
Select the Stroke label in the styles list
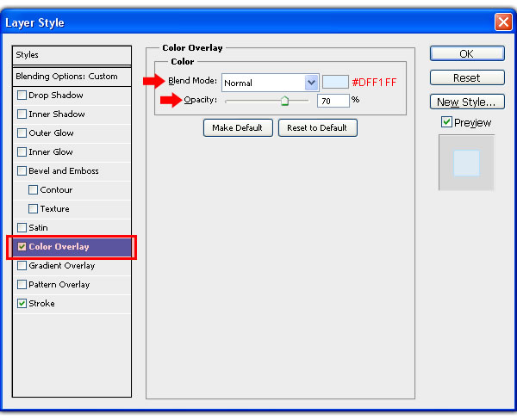click(41, 304)
